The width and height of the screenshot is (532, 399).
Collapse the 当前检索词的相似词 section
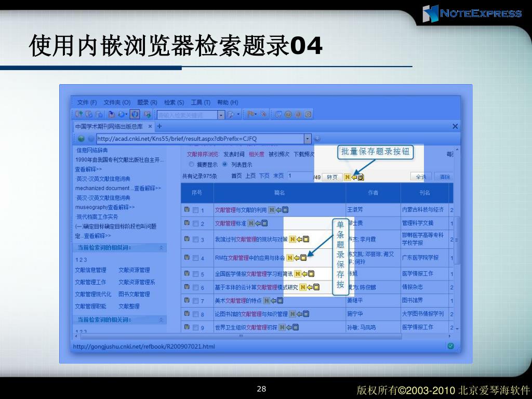161,248
